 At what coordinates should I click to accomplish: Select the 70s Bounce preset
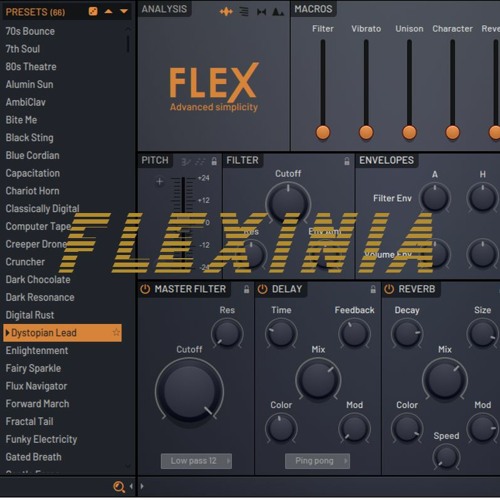pyautogui.click(x=30, y=31)
